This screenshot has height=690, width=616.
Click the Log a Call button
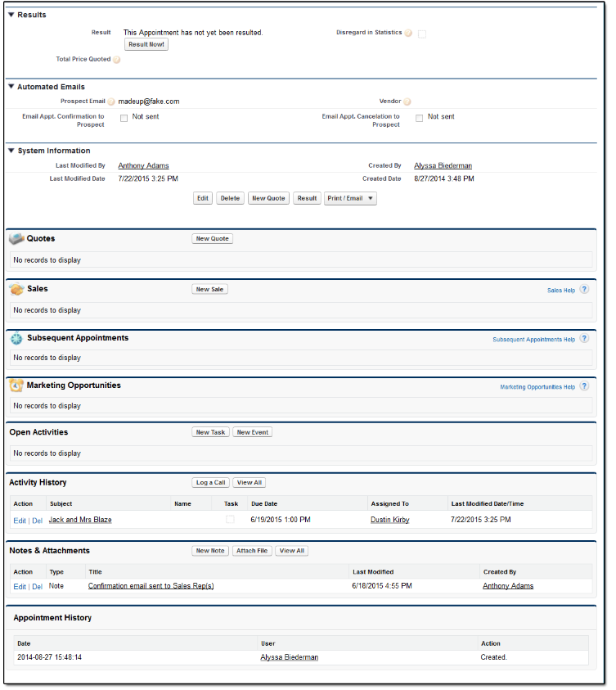coord(210,482)
